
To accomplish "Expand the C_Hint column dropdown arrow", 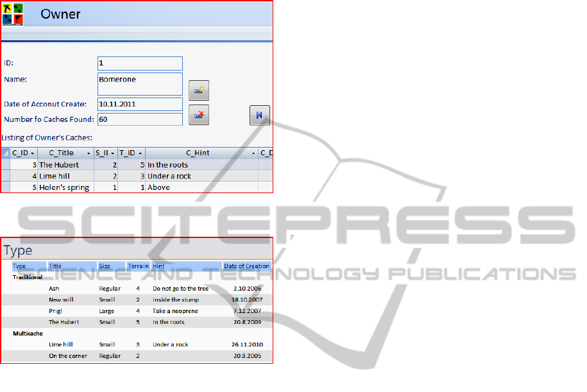I will coord(253,153).
